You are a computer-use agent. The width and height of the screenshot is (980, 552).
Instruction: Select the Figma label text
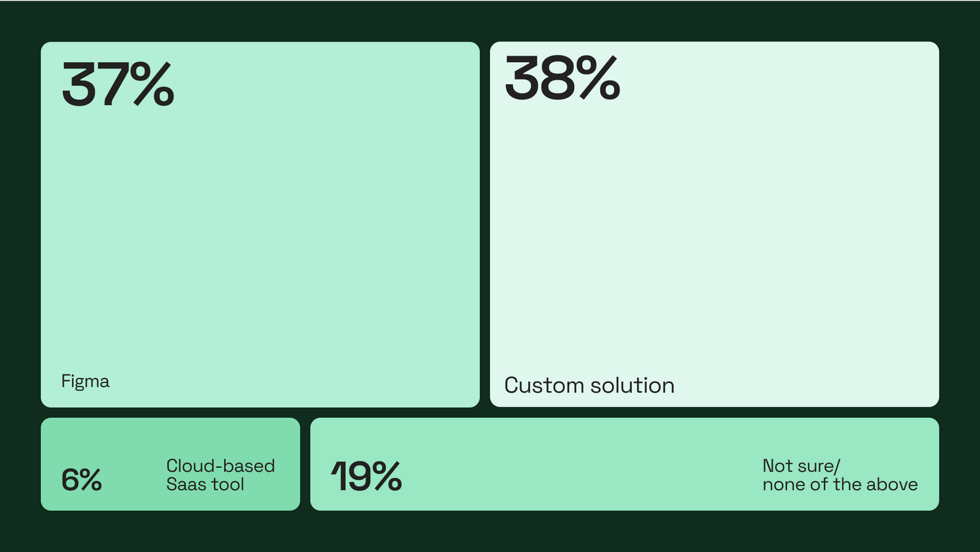point(85,382)
